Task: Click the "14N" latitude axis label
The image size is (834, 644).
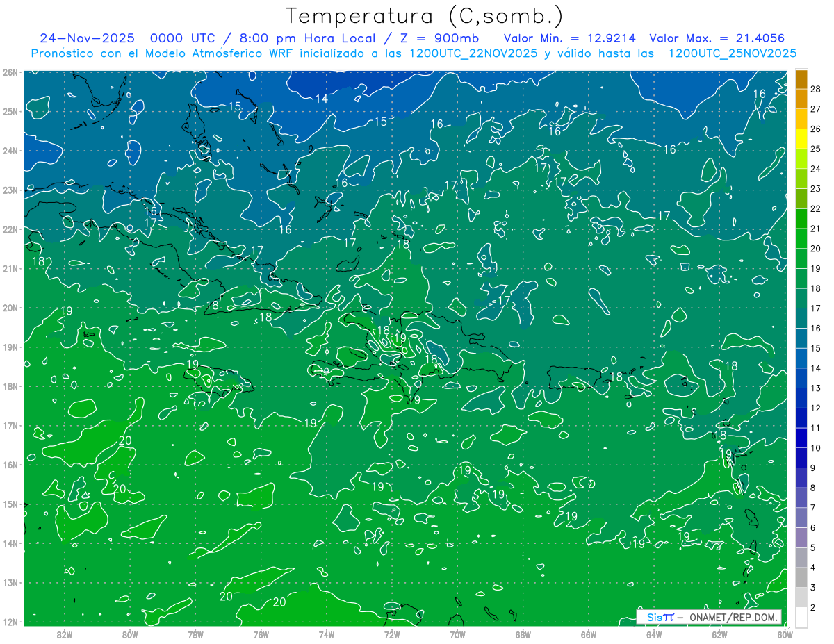Action: [10, 543]
